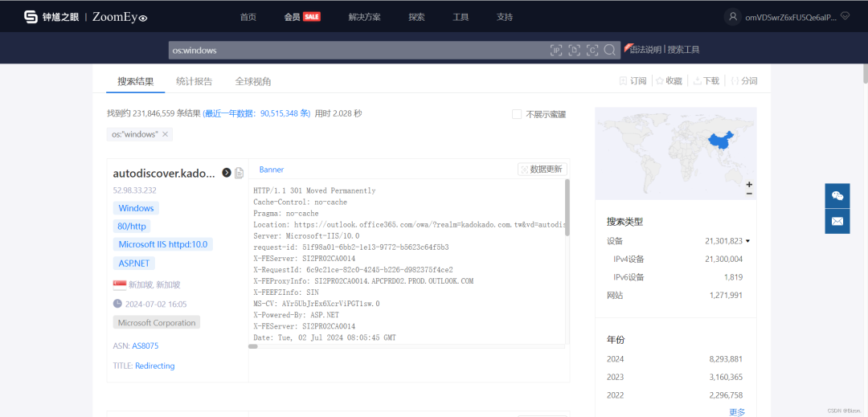Open 解决方案 navigation menu
The image size is (868, 417).
(x=364, y=17)
